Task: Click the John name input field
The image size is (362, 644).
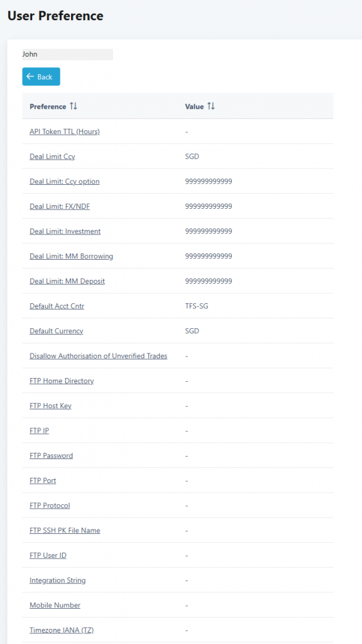Action: [x=67, y=54]
